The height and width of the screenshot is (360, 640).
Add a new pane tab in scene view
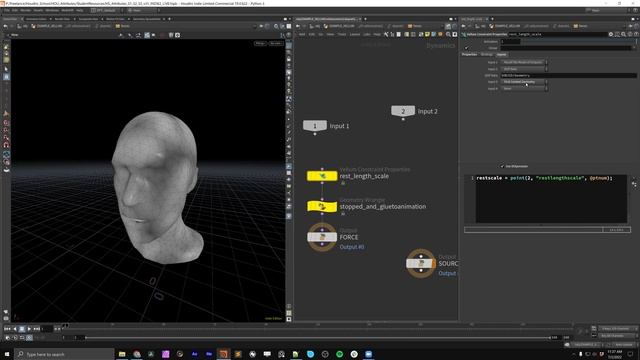pyautogui.click(x=169, y=19)
